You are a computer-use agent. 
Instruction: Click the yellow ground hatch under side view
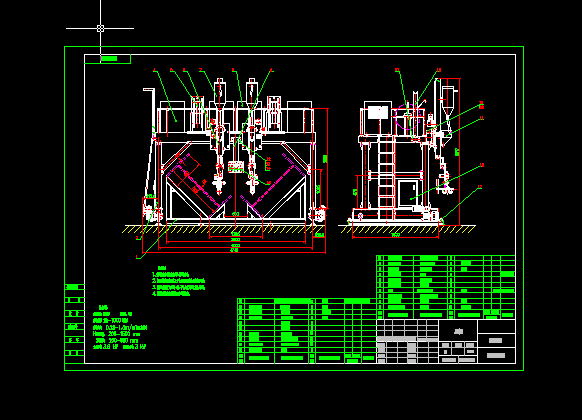[407, 229]
